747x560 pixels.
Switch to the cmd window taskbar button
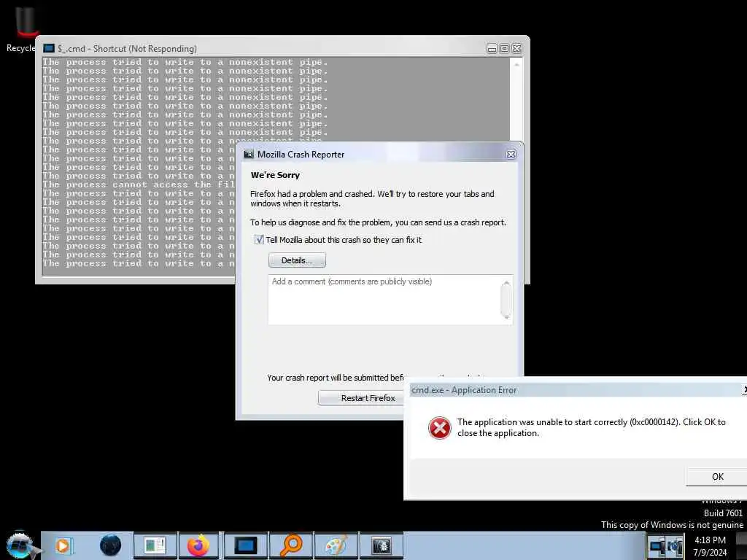pyautogui.click(x=245, y=545)
